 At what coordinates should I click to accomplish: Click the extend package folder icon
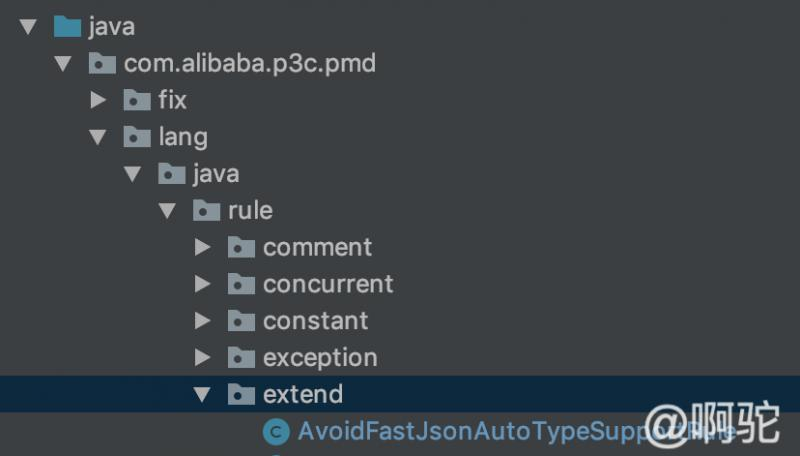(x=242, y=394)
